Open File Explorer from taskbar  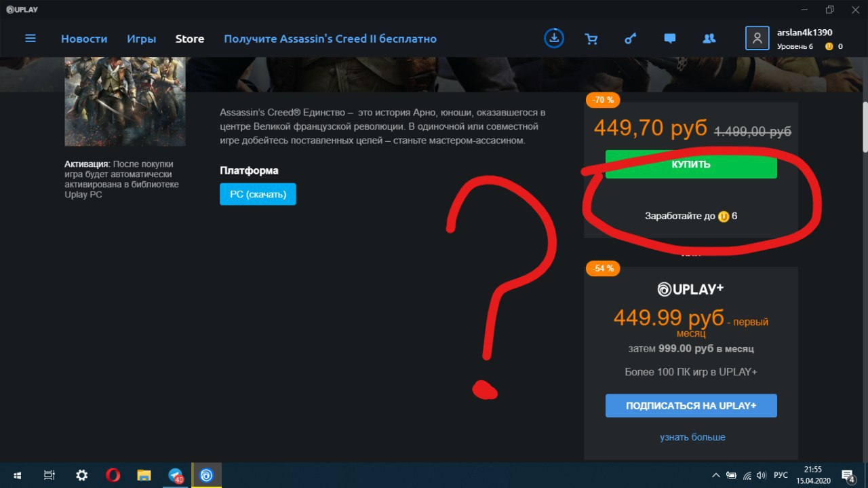pyautogui.click(x=144, y=475)
